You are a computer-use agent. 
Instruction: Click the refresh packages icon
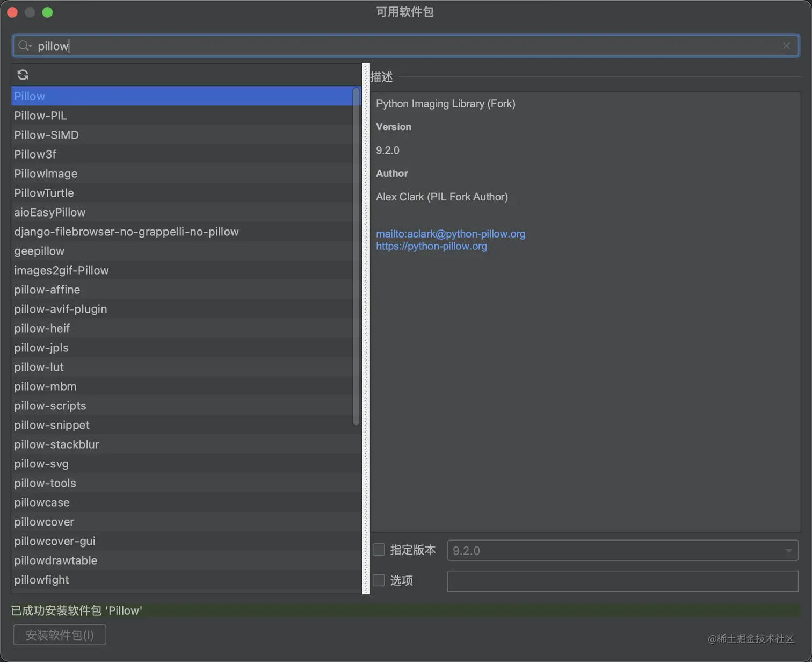(23, 75)
